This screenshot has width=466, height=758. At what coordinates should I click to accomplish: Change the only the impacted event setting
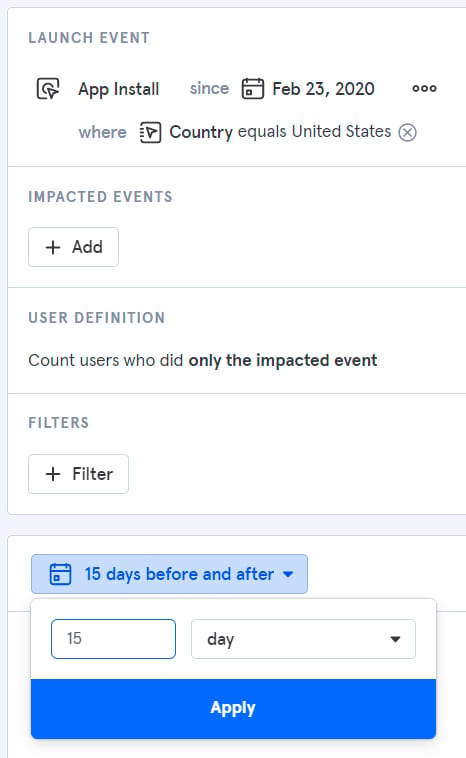click(282, 360)
